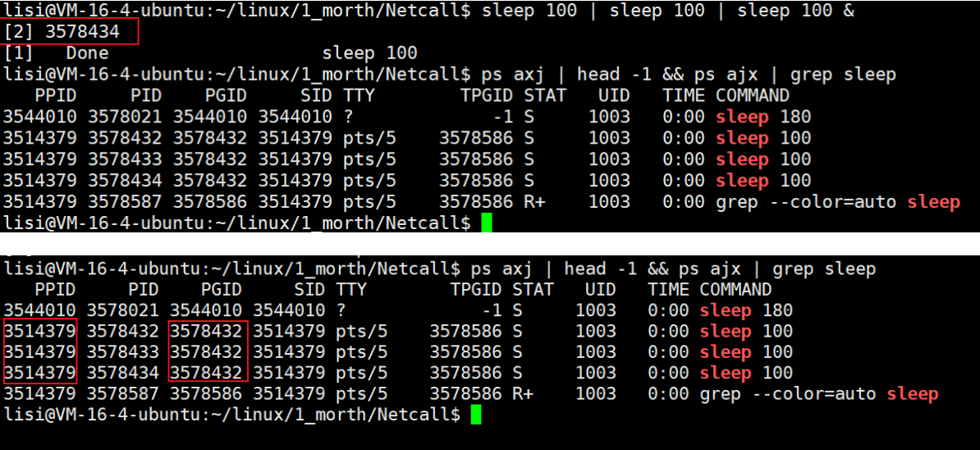Click the red-boxed PGID column in the lower output
The width and height of the screenshot is (980, 450).
pyautogui.click(x=205, y=351)
